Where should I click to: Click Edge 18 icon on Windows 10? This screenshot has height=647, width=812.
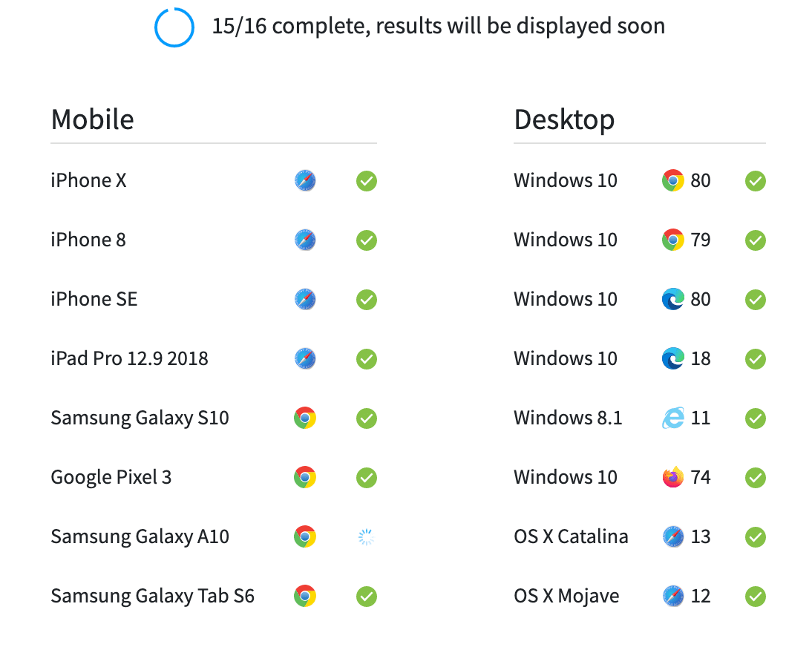click(672, 358)
